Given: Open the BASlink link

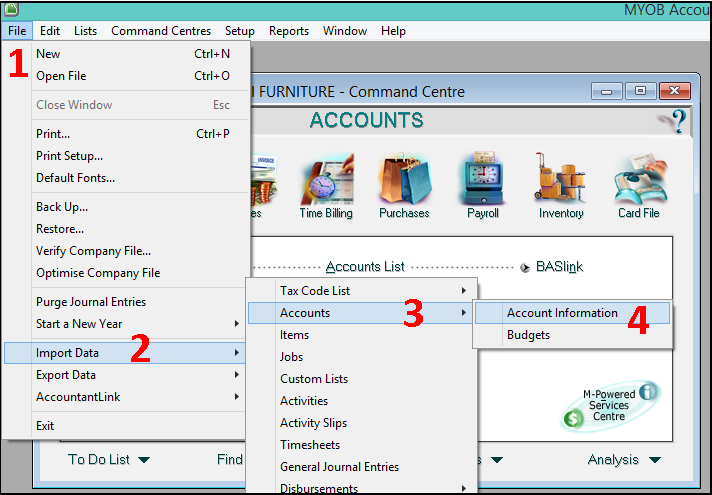Looking at the screenshot, I should coord(559,267).
